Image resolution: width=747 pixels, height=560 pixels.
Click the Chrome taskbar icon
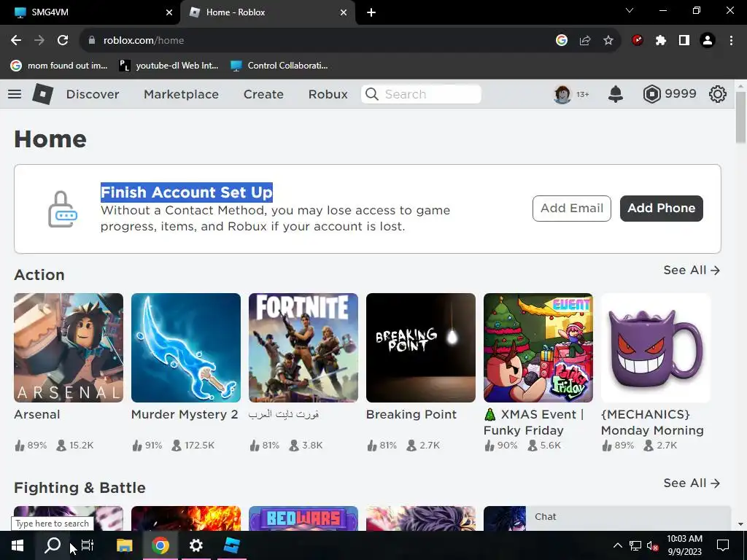tap(160, 545)
